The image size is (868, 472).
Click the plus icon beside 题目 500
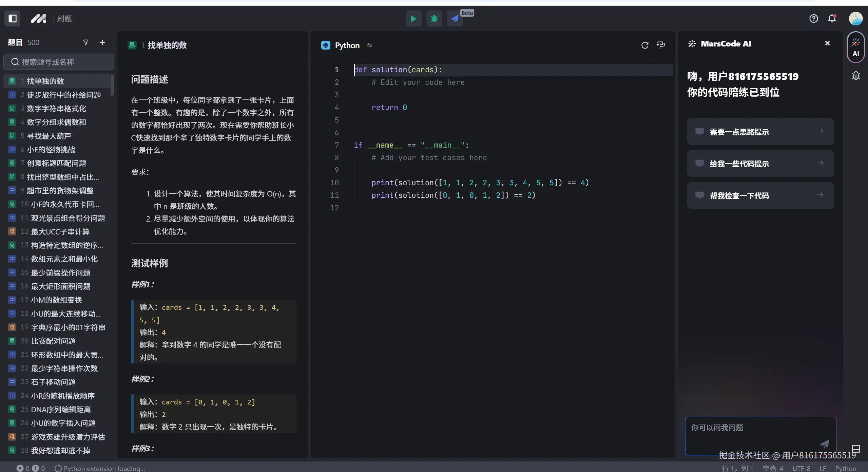point(102,42)
